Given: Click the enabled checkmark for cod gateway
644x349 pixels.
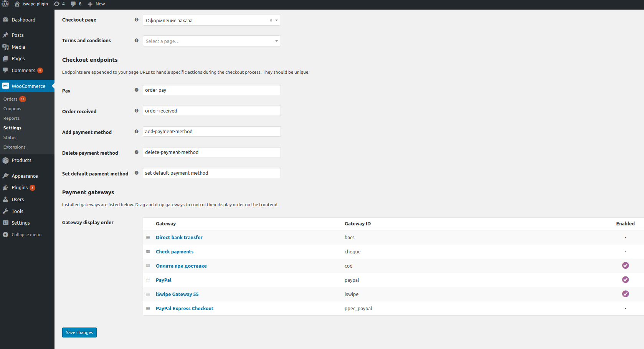Looking at the screenshot, I should click(625, 265).
